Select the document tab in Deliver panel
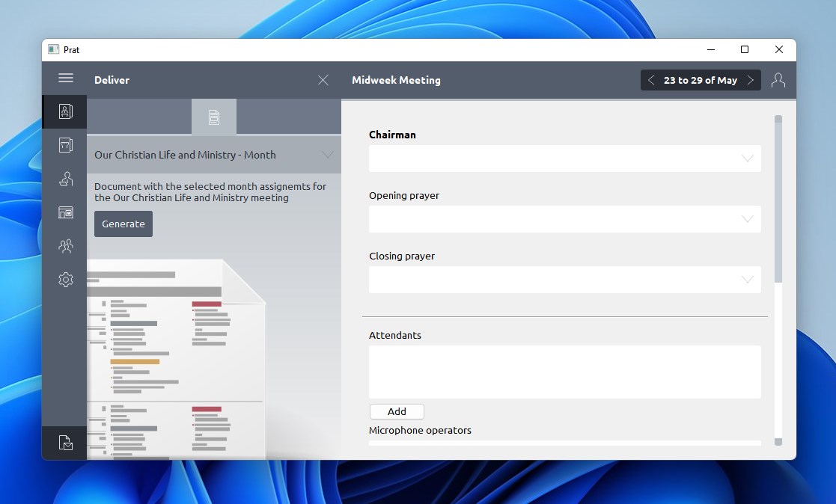Image resolution: width=836 pixels, height=504 pixels. click(x=214, y=117)
